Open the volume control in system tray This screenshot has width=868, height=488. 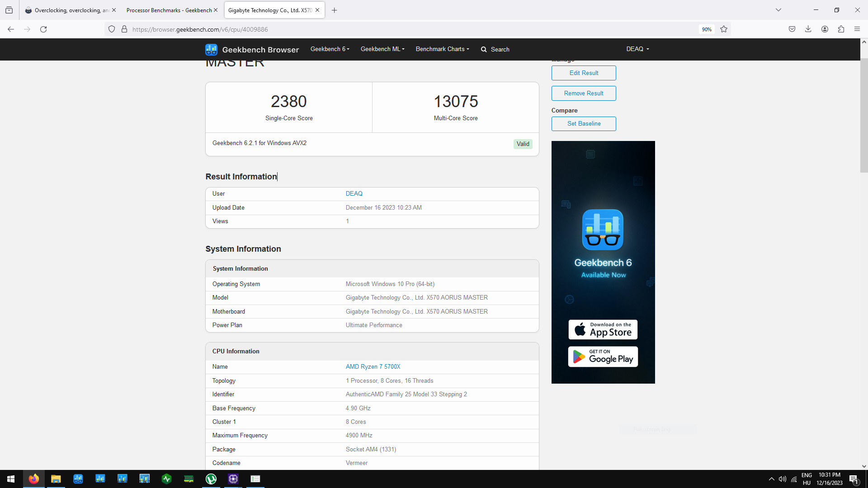[783, 479]
